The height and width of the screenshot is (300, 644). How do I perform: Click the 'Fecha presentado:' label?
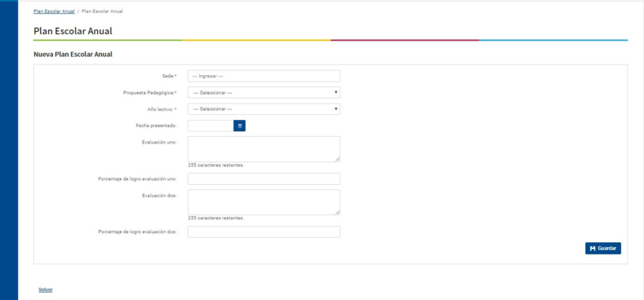pyautogui.click(x=156, y=126)
